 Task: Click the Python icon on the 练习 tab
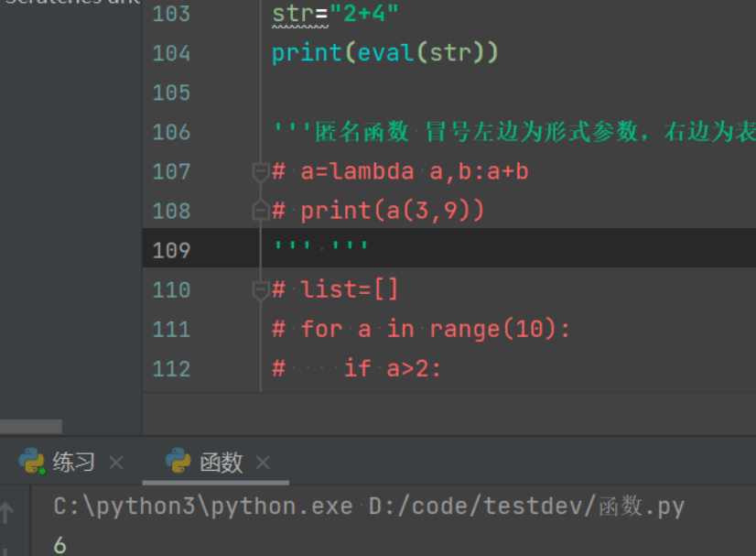(32, 462)
